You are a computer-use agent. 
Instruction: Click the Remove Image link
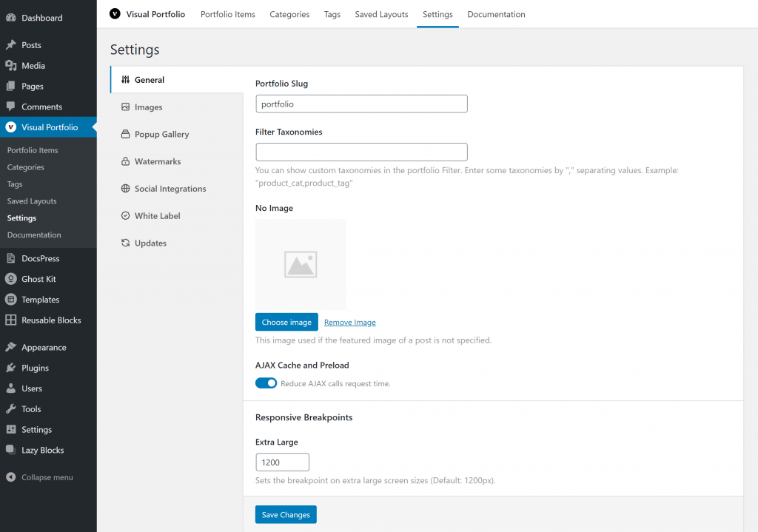tap(350, 323)
